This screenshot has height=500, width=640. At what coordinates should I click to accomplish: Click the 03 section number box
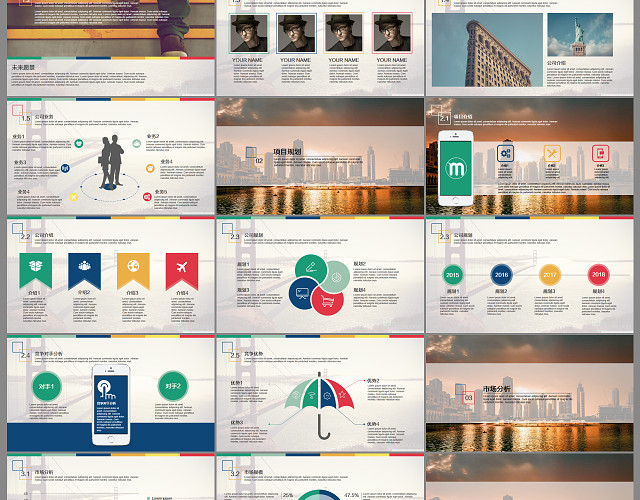[469, 398]
